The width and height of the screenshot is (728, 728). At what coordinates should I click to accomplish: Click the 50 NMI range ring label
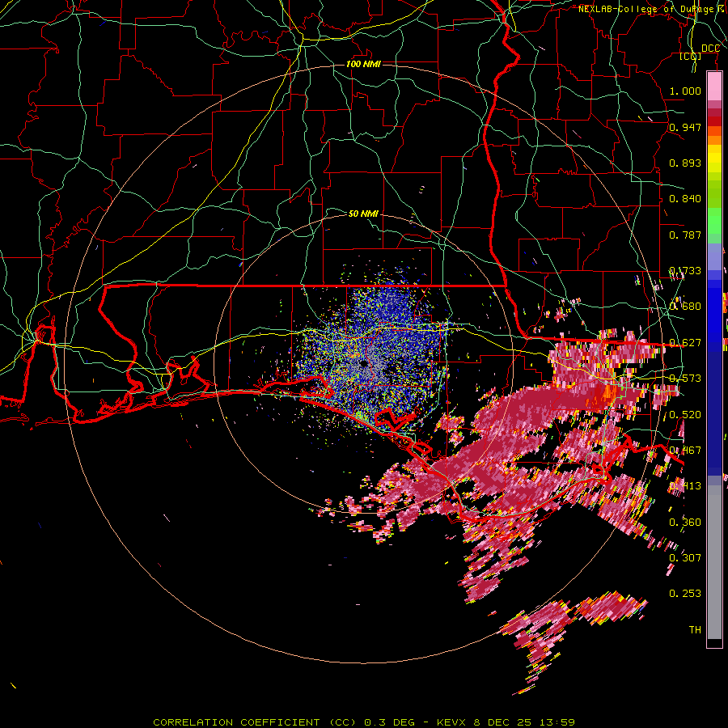[363, 214]
